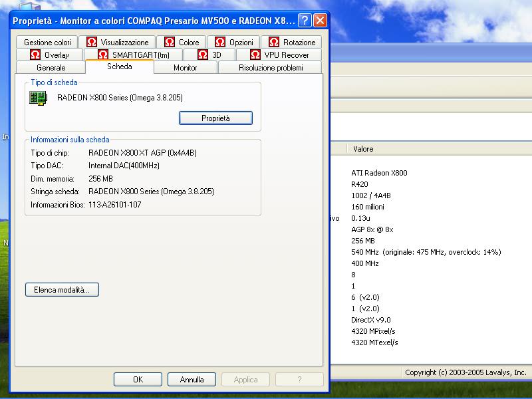
Task: Open the SMARTGART(tm) tab
Action: [134, 55]
